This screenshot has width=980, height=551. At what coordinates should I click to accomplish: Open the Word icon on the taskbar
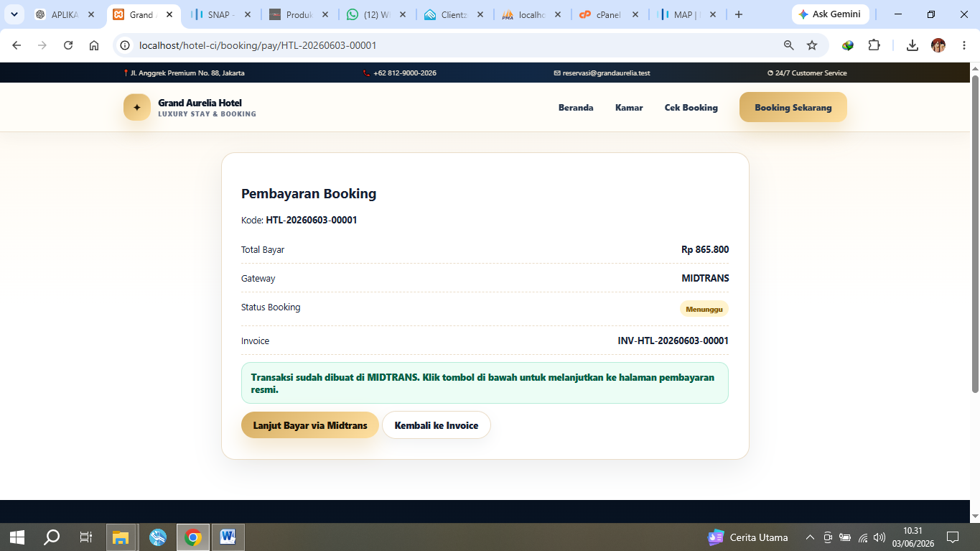[x=228, y=537]
